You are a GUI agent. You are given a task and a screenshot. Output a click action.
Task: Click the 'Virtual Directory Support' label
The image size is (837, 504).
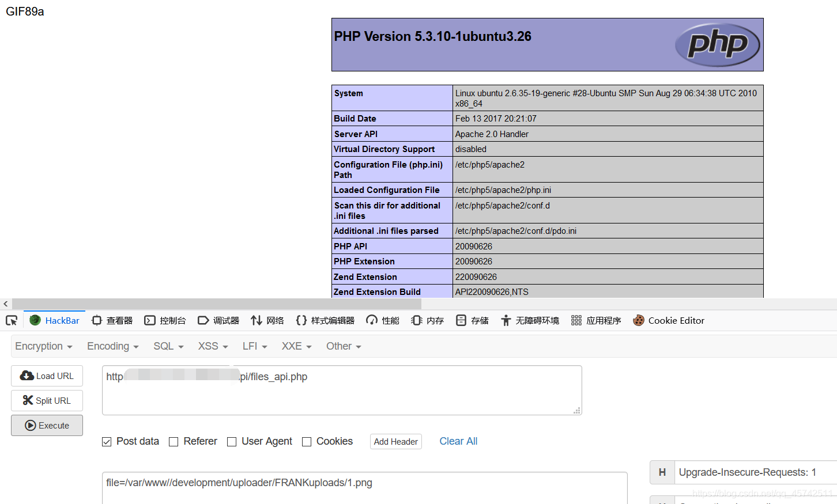(x=384, y=149)
